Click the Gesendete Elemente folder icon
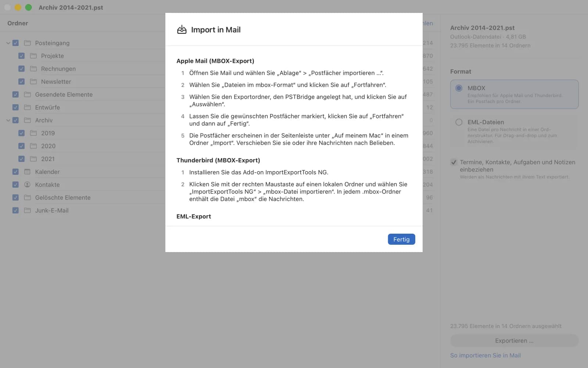 [x=27, y=95]
